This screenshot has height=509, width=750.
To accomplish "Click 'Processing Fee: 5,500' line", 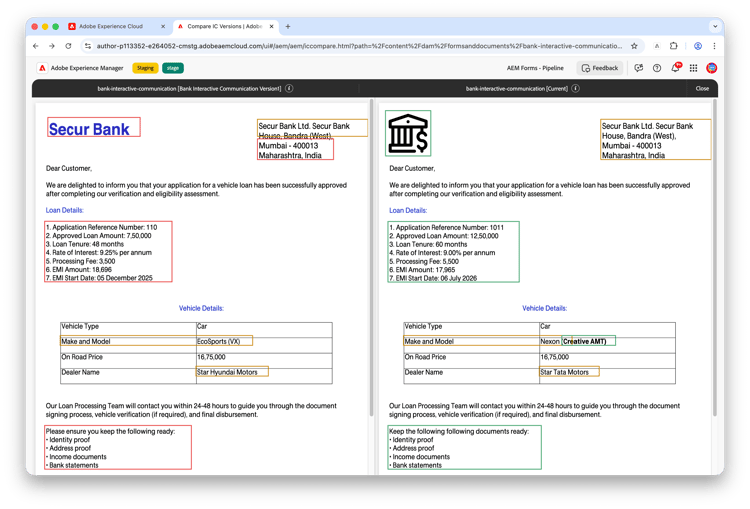I will click(x=424, y=261).
